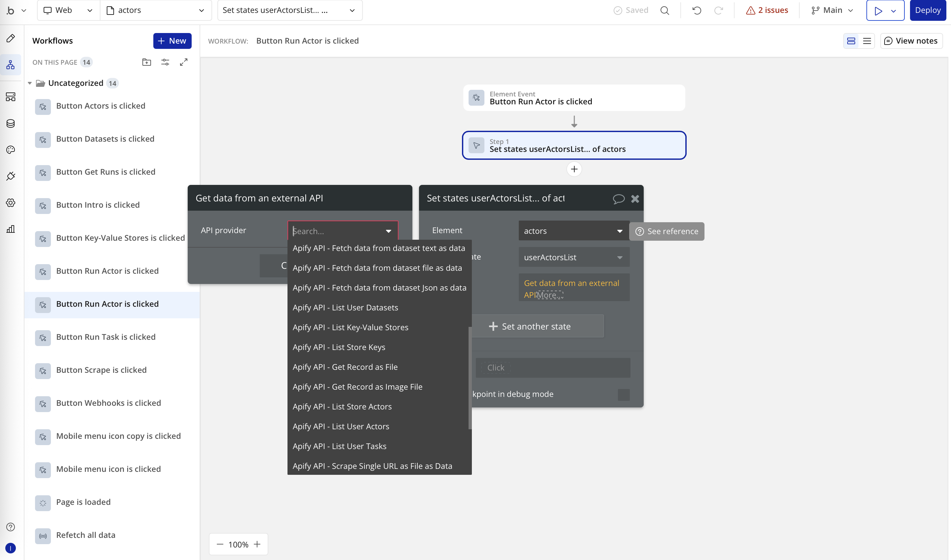951x560 pixels.
Task: Open the Styles palette icon
Action: [x=10, y=150]
